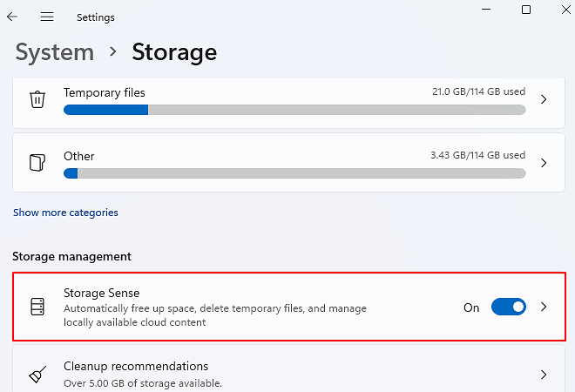Turn off the Storage Sense toggle
The width and height of the screenshot is (575, 392).
[x=508, y=307]
